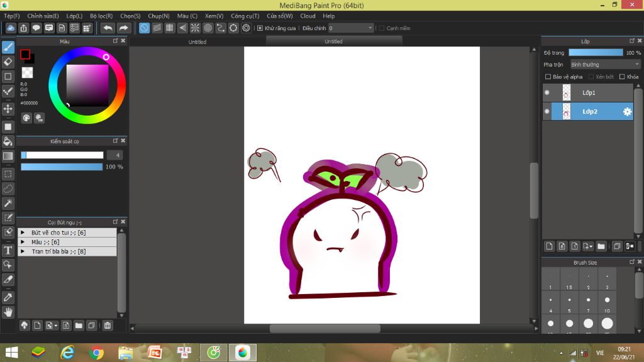The image size is (644, 362).
Task: Delete the brush with the trash icon
Action: [108, 326]
